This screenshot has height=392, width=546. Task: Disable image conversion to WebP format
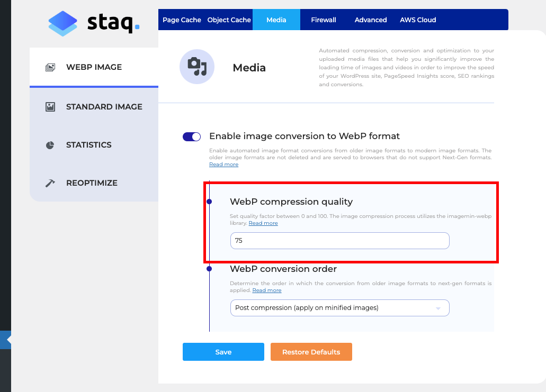pos(191,136)
